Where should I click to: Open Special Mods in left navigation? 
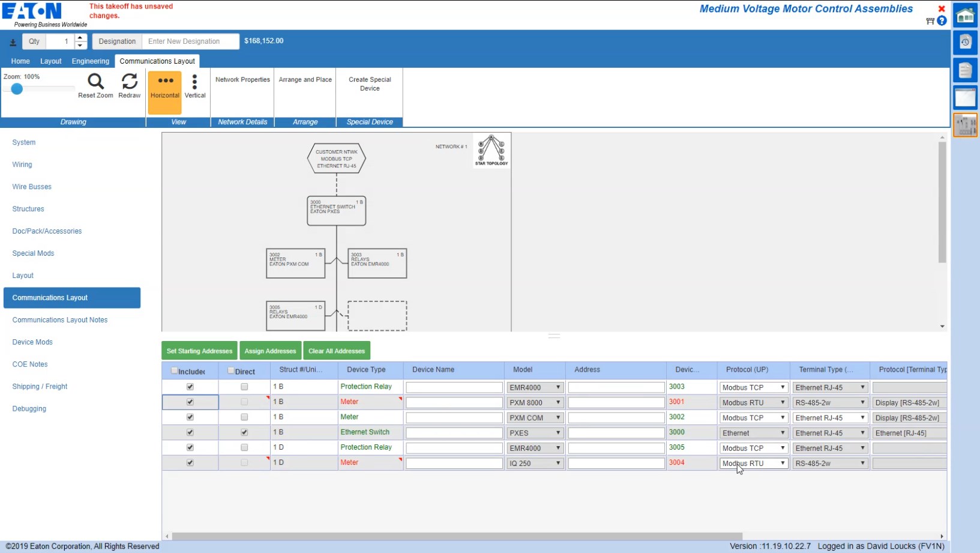point(33,253)
